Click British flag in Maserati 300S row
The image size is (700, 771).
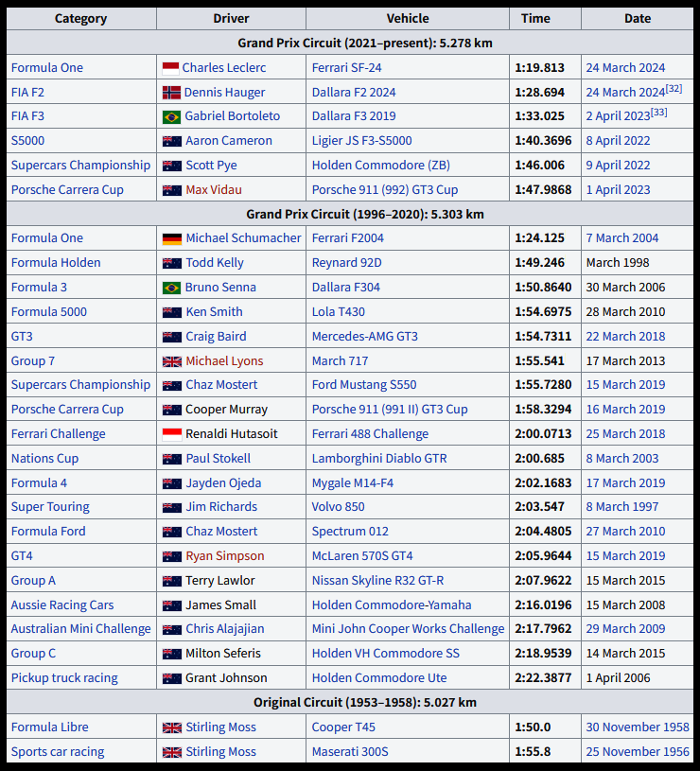click(172, 752)
